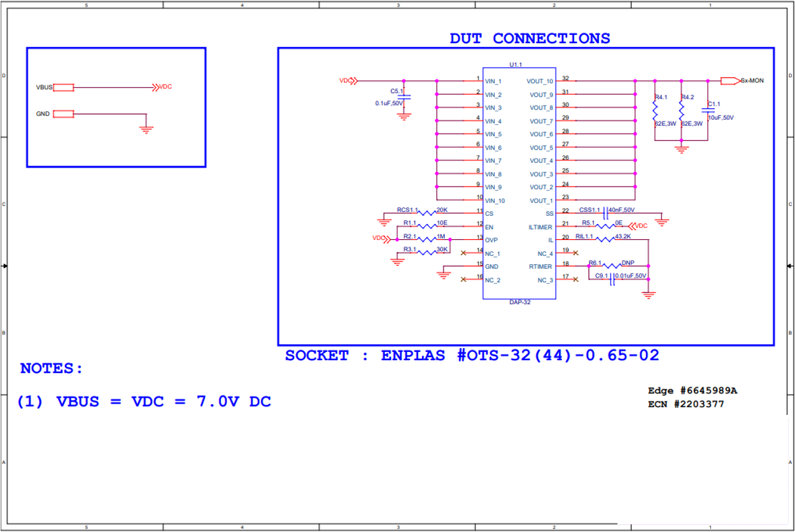Viewport: 795px width, 532px height.
Task: Select the resistor RCS1.1 20K symbol
Action: point(425,213)
